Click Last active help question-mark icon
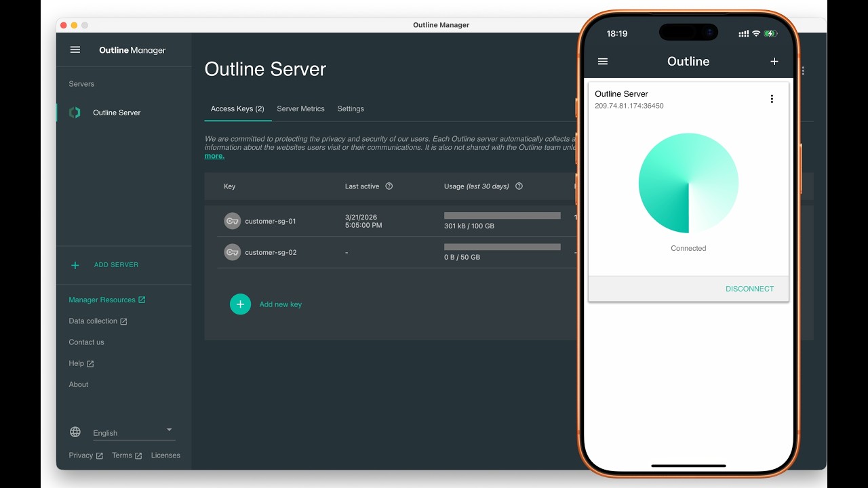Image resolution: width=868 pixels, height=488 pixels. [389, 186]
